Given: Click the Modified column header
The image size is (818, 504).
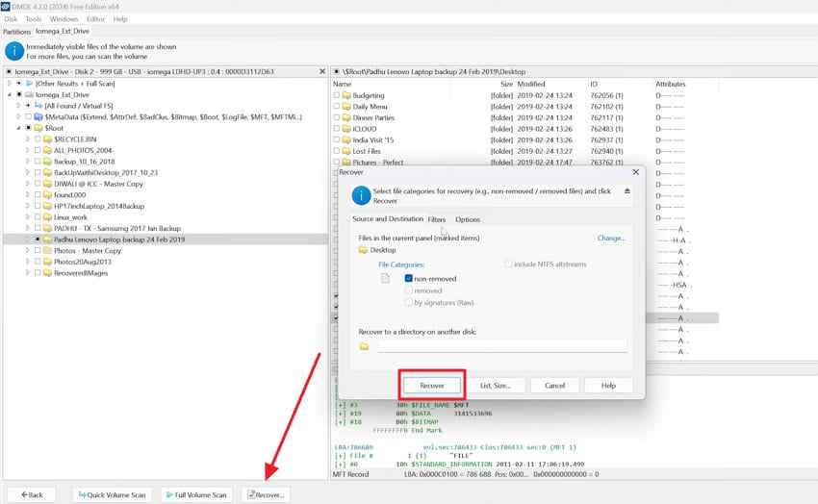Looking at the screenshot, I should point(531,84).
